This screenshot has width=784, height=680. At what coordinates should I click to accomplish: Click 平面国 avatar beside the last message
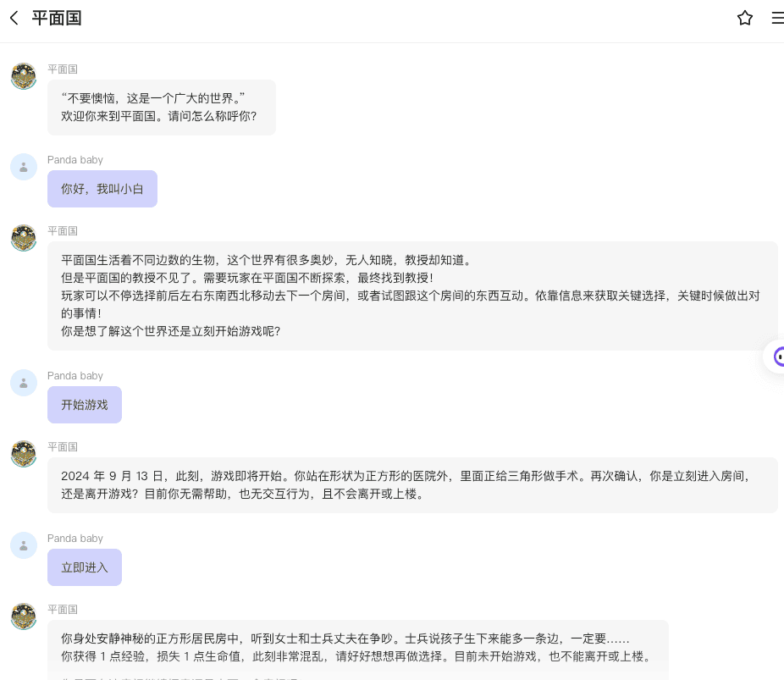coord(24,616)
